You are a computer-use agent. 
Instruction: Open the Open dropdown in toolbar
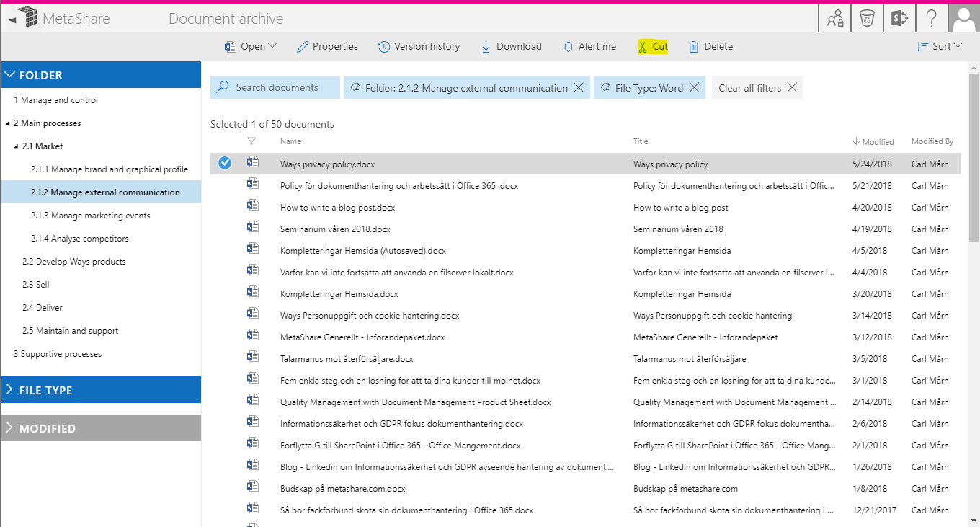coord(251,46)
